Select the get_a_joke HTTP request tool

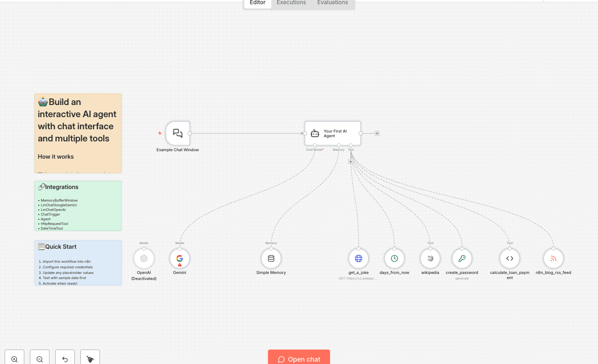[358, 258]
